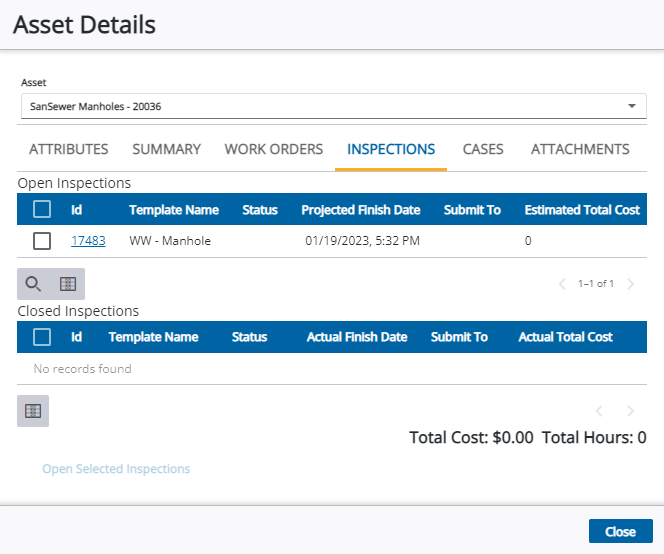The image size is (664, 554).
Task: Check the box for inspection 17483
Action: point(42,241)
